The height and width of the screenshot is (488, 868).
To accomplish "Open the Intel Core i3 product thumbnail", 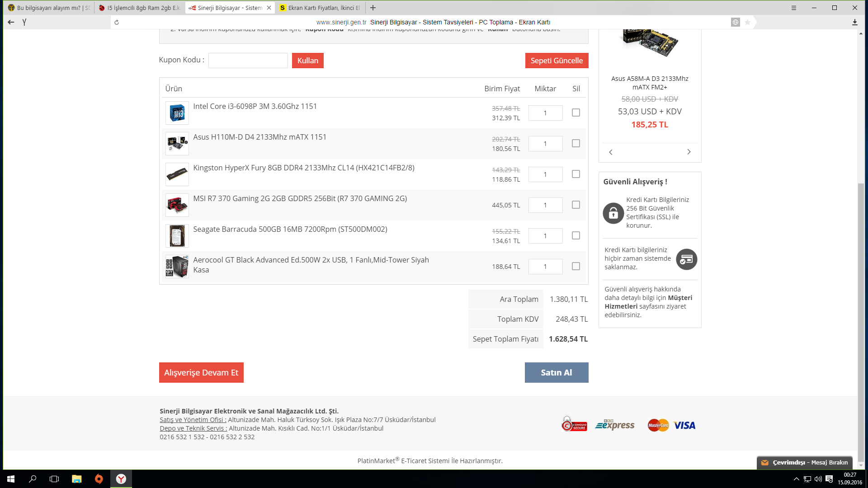I will (177, 113).
